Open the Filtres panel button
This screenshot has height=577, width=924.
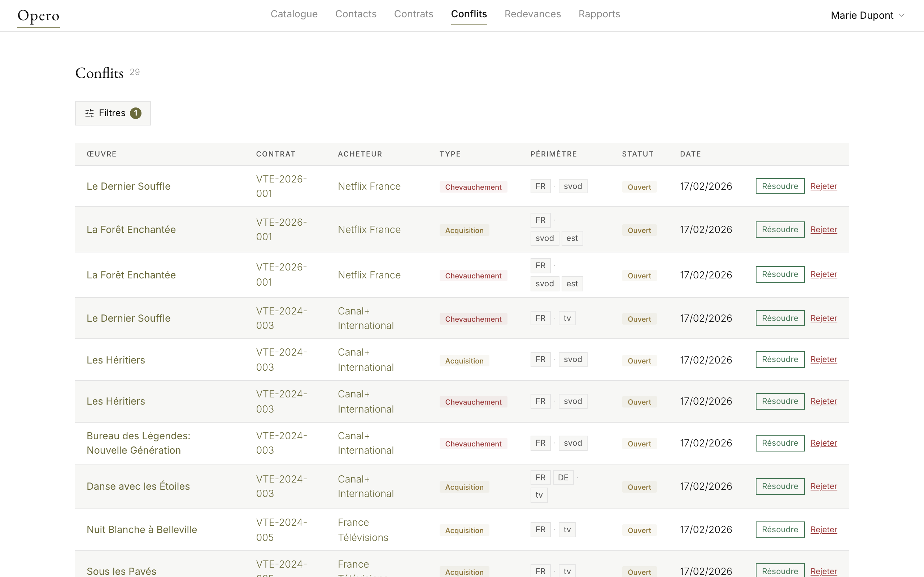coord(113,113)
